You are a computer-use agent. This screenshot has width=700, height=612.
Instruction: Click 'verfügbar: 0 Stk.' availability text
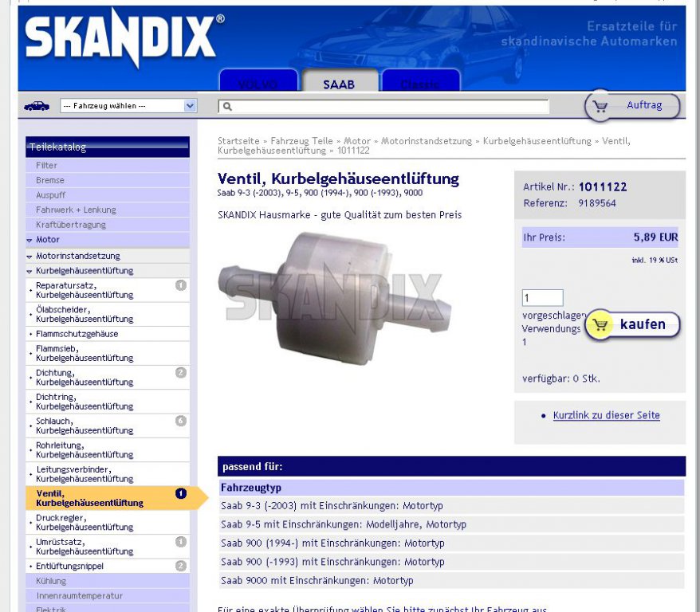561,379
